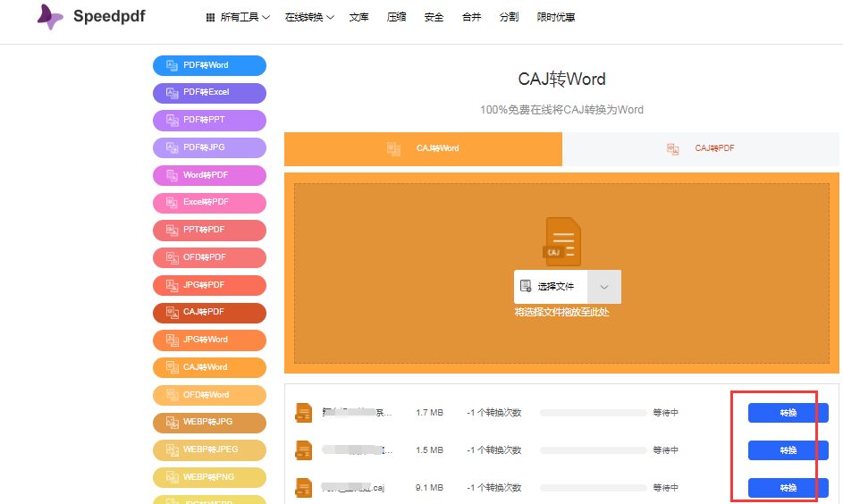Click the CAJ转Word tab icon
Screen dimensions: 843x504
click(393, 149)
